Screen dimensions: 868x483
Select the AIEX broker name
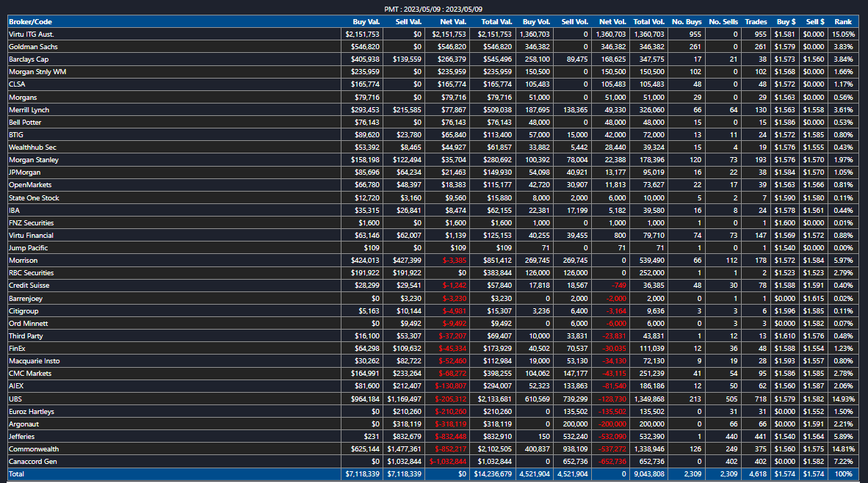click(16, 386)
